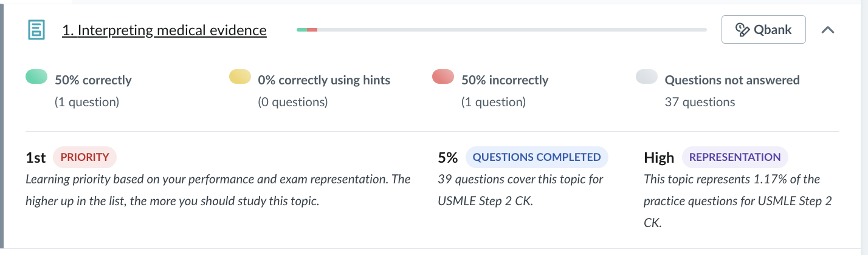Screen dimensions: 868x255
Task: Click the Questions not answered label
Action: (732, 80)
